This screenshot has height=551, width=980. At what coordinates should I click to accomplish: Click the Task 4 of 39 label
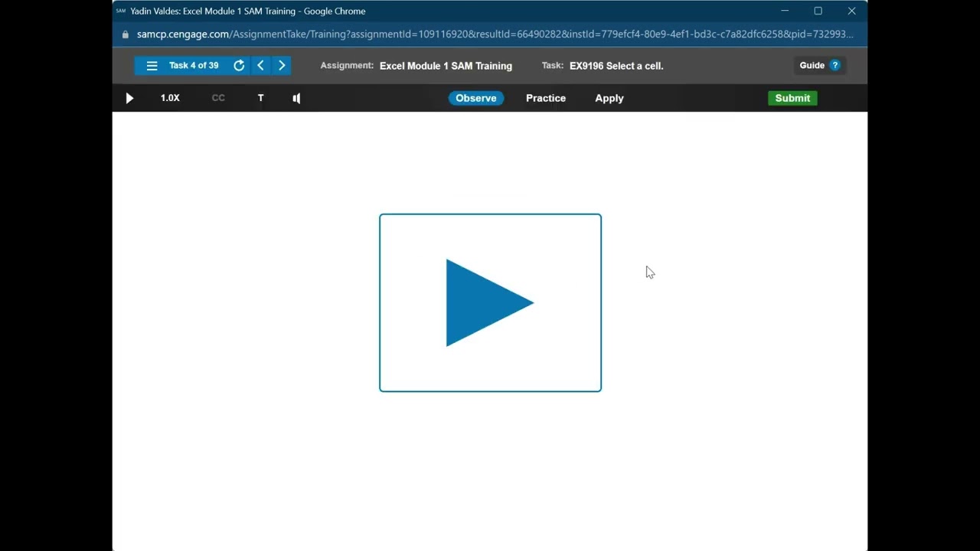[x=194, y=66]
